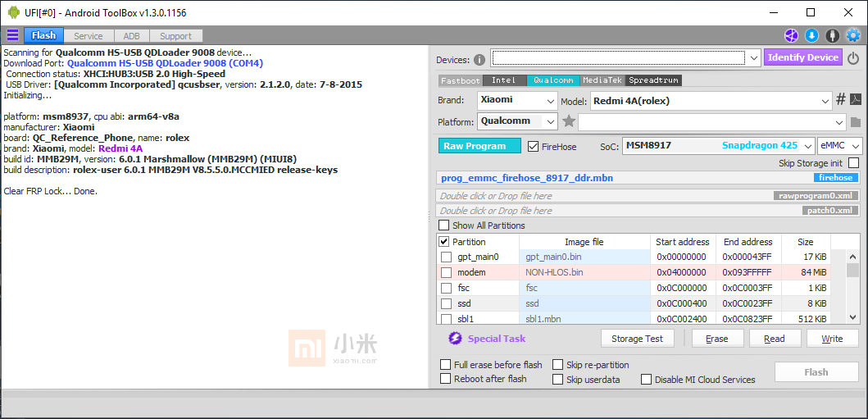868x419 pixels.
Task: Enable Skip Storage init checkbox
Action: (853, 162)
